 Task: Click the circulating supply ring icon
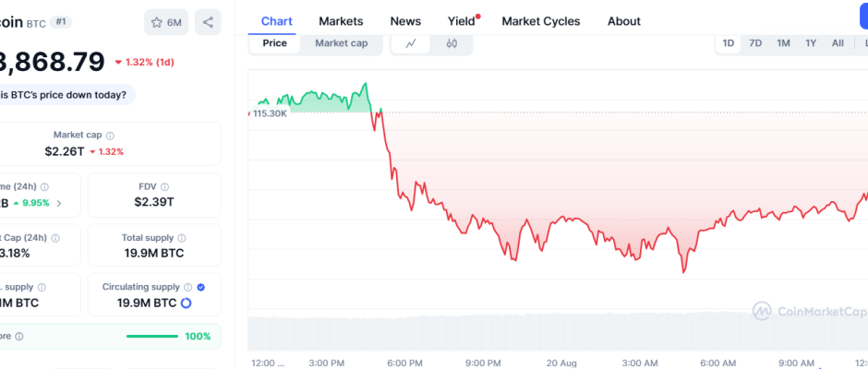point(186,303)
